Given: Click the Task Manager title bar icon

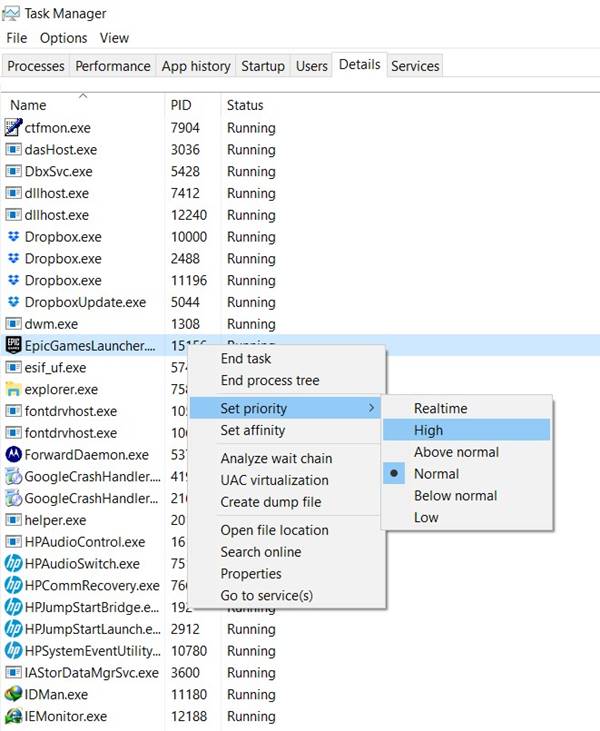Looking at the screenshot, I should tap(11, 13).
